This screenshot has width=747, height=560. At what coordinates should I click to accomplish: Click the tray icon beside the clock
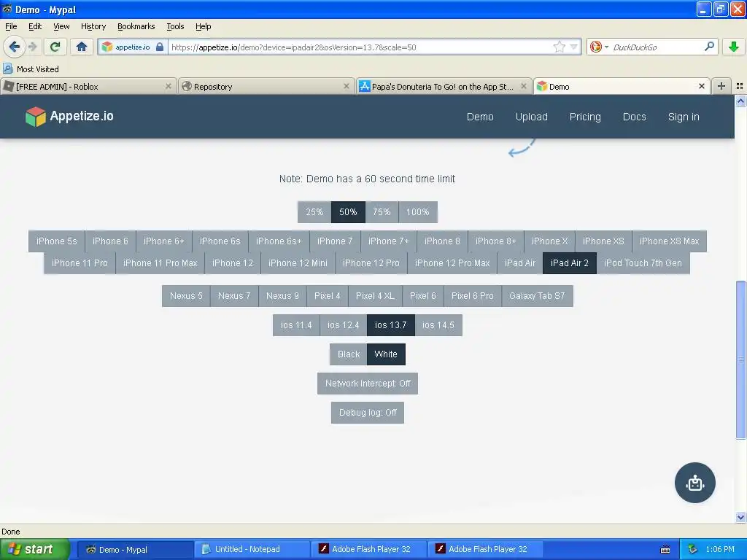[x=693, y=549]
